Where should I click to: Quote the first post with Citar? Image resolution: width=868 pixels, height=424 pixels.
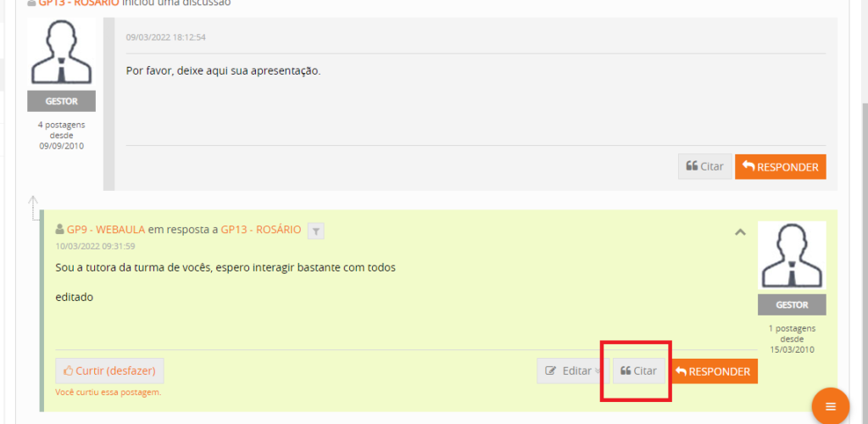(x=704, y=166)
